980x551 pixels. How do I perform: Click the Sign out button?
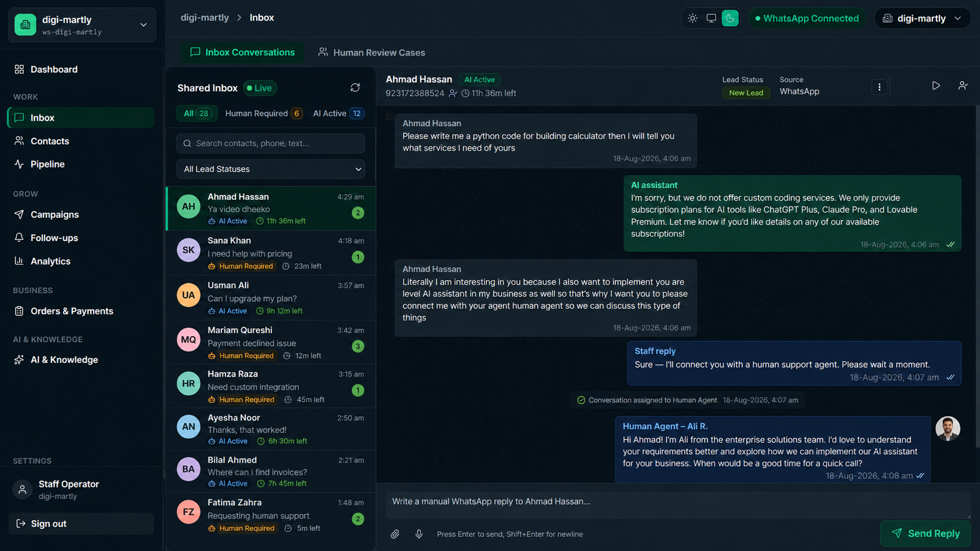point(81,523)
